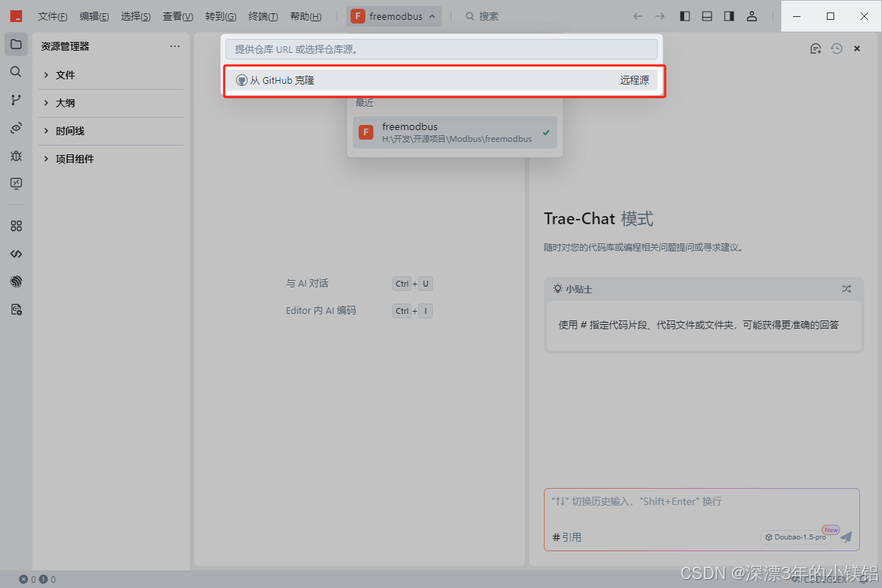Screen dimensions: 882x588
Task: Open the Remote Explorer monitor icon
Action: (16, 184)
